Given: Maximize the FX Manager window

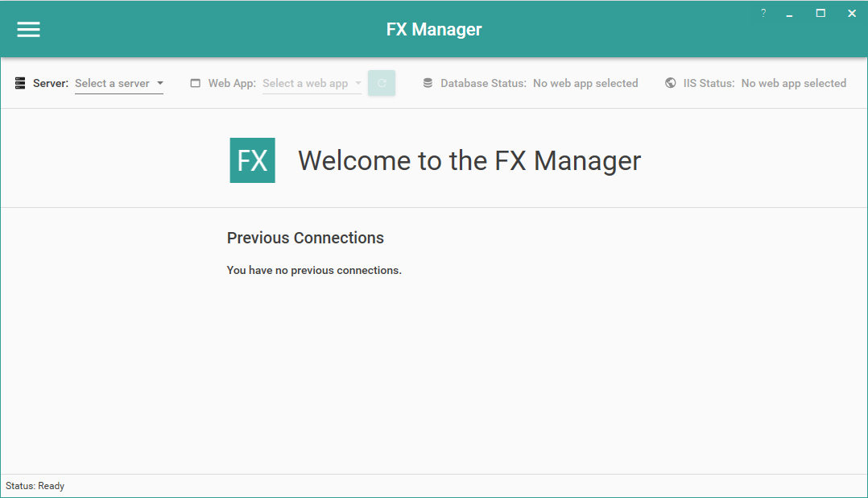Looking at the screenshot, I should [x=820, y=13].
